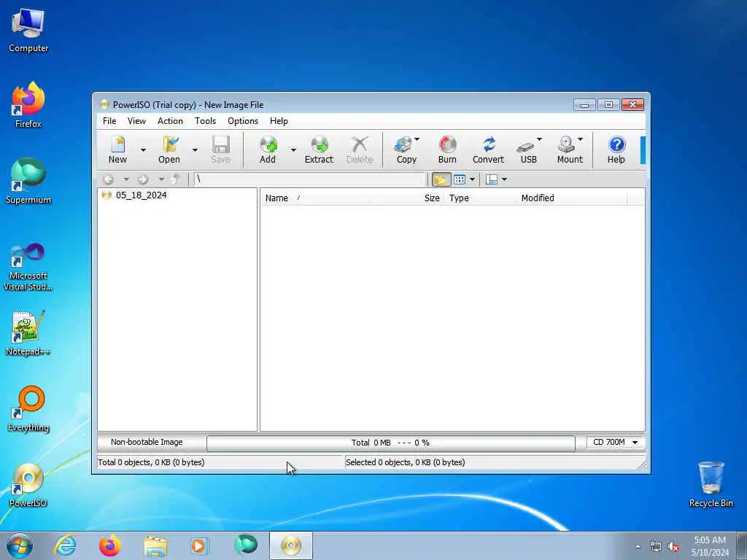Open the View menu
The height and width of the screenshot is (560, 747).
coord(136,121)
